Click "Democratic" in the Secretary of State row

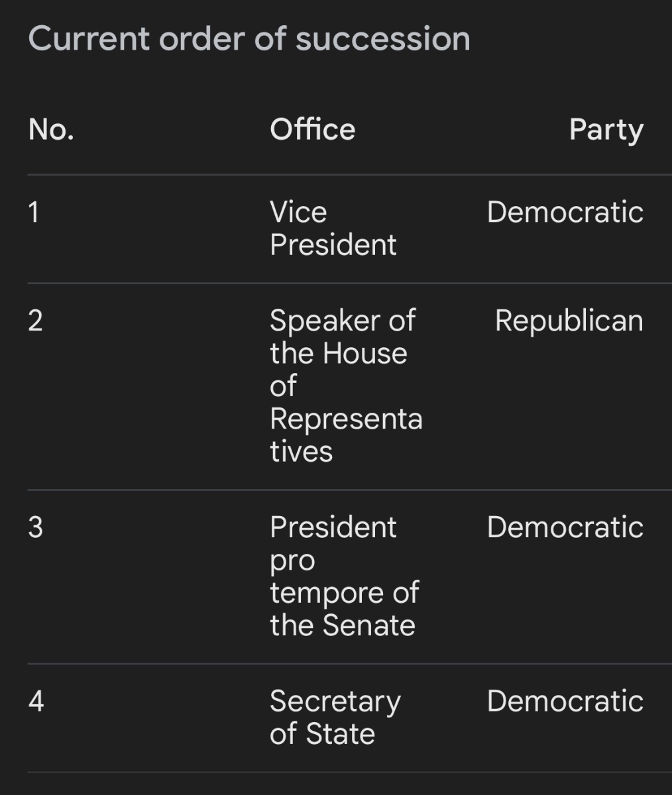(565, 701)
